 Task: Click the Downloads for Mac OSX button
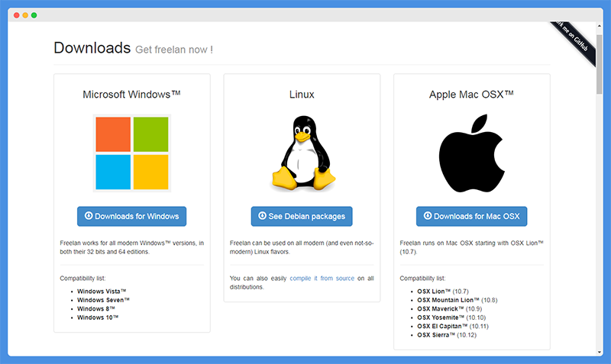pyautogui.click(x=471, y=216)
